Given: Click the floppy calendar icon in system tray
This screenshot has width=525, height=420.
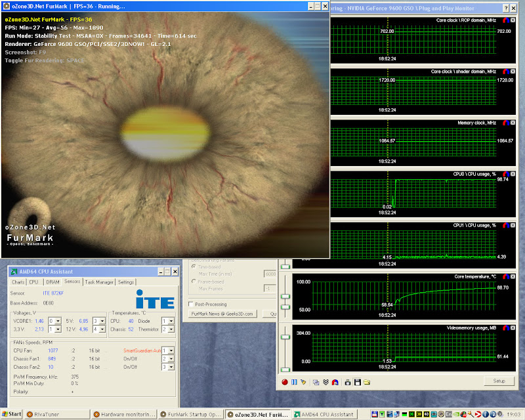Looking at the screenshot, I should 374,414.
